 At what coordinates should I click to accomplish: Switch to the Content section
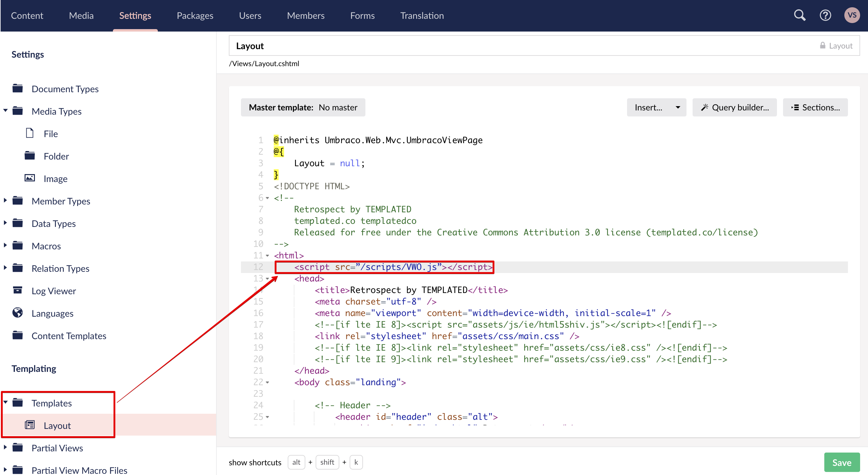point(27,15)
